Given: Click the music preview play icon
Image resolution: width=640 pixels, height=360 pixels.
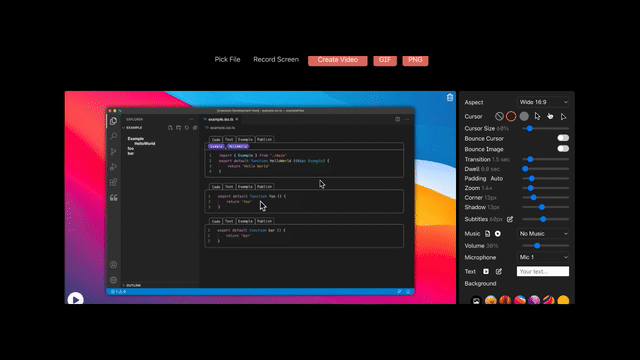Looking at the screenshot, I should pyautogui.click(x=498, y=233).
